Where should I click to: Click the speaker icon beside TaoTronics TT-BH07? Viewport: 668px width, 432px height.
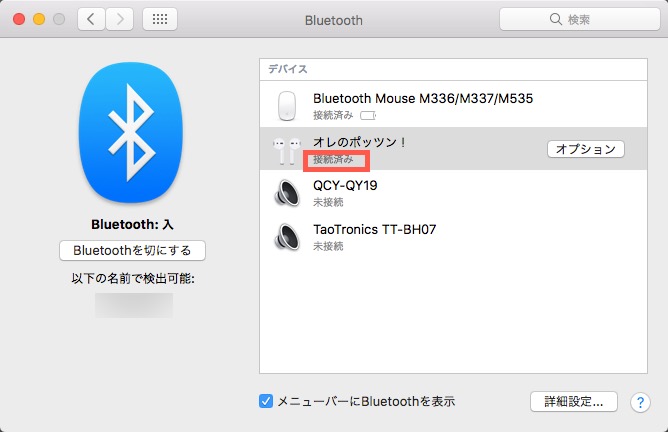tap(287, 237)
